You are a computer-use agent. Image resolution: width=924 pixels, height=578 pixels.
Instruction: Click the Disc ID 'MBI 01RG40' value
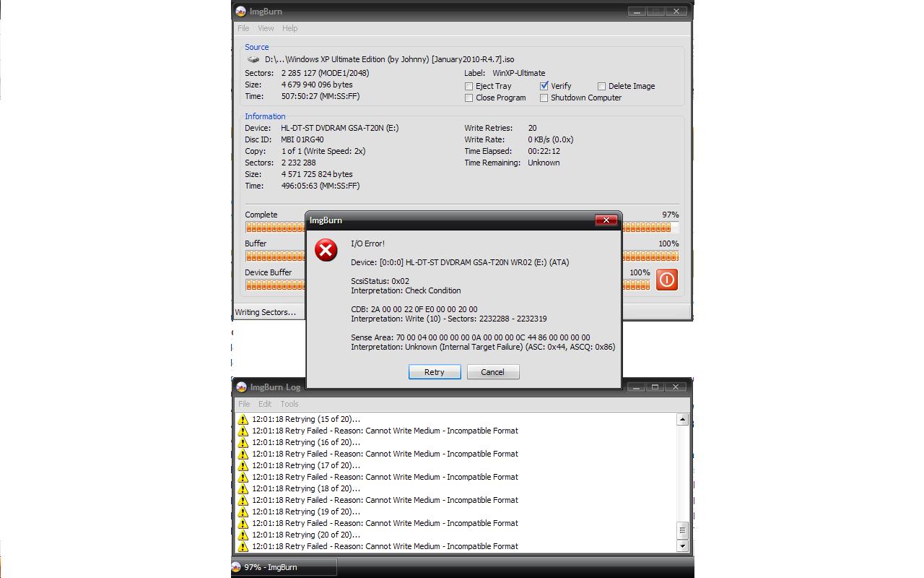point(302,139)
